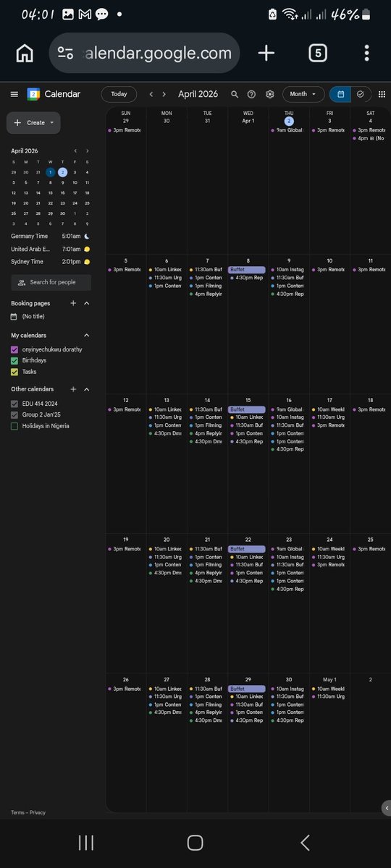
Task: Click the Today button
Action: coord(119,94)
